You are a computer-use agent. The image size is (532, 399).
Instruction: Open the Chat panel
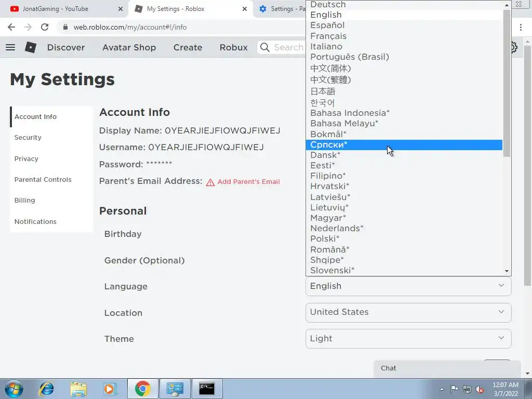[447, 368]
